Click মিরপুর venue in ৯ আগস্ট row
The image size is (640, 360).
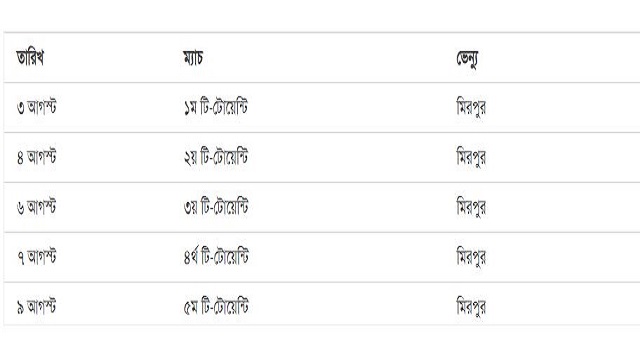click(x=471, y=307)
